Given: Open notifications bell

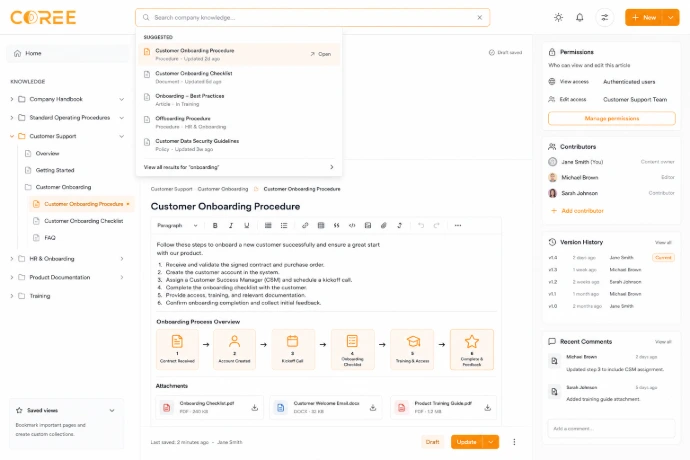Looking at the screenshot, I should tap(580, 18).
